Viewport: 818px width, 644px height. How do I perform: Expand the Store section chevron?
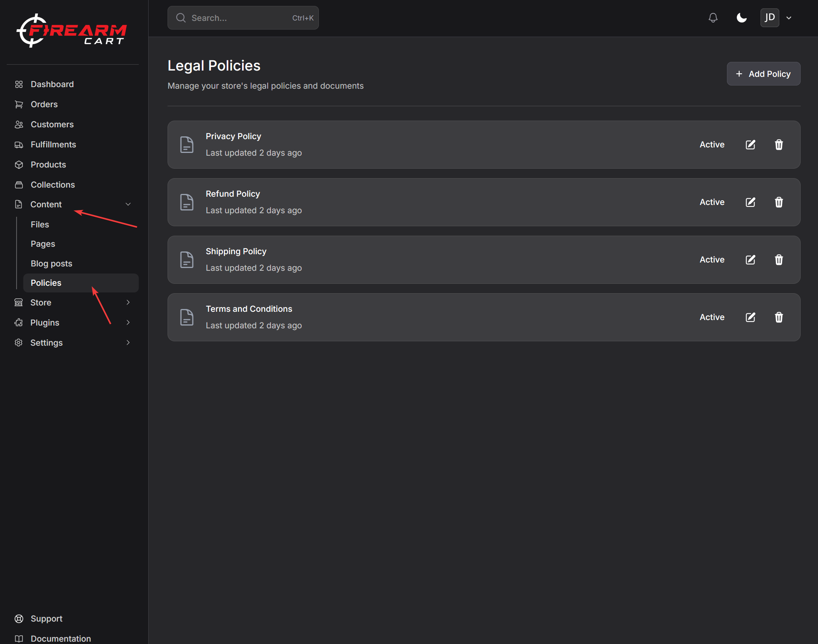pos(128,302)
